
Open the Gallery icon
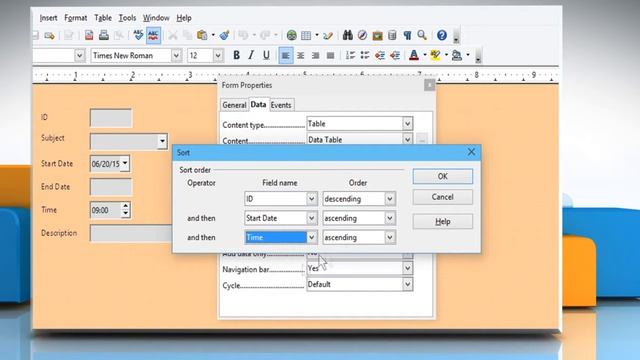click(x=378, y=36)
